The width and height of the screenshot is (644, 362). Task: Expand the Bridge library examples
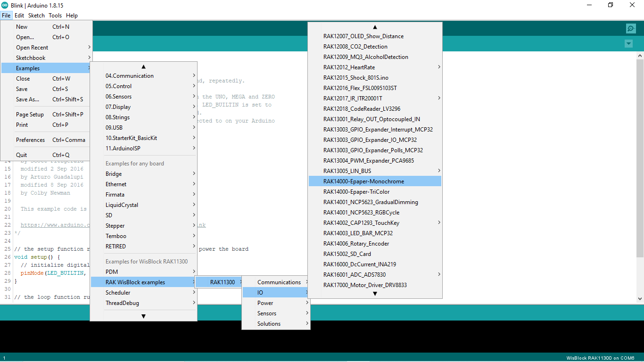143,174
